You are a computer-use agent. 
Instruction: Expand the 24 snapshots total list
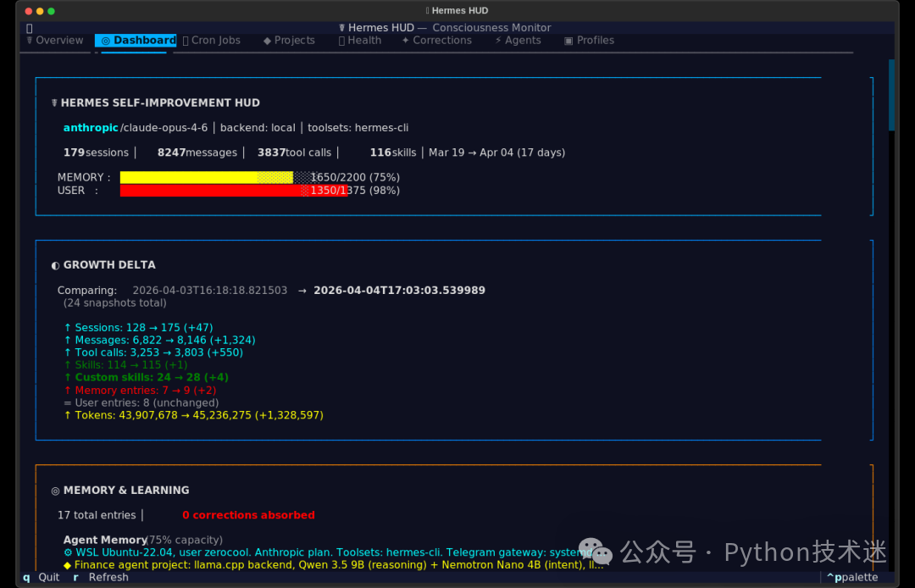click(115, 302)
